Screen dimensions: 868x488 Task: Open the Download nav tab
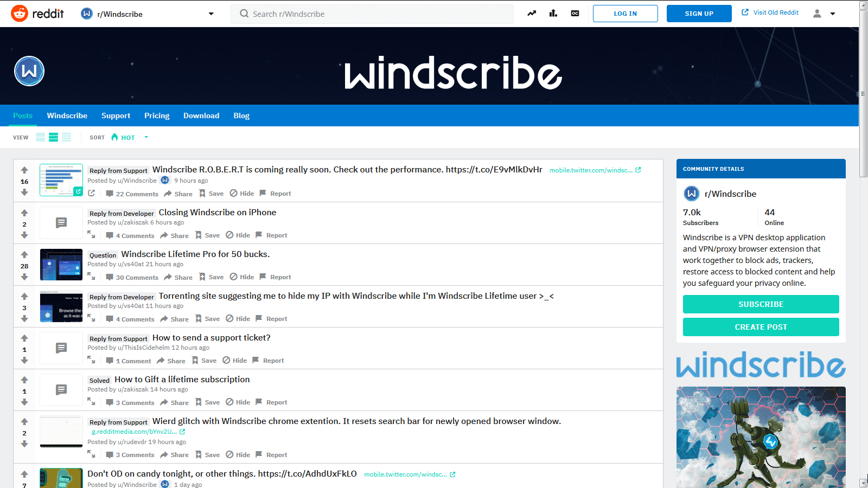coord(201,115)
